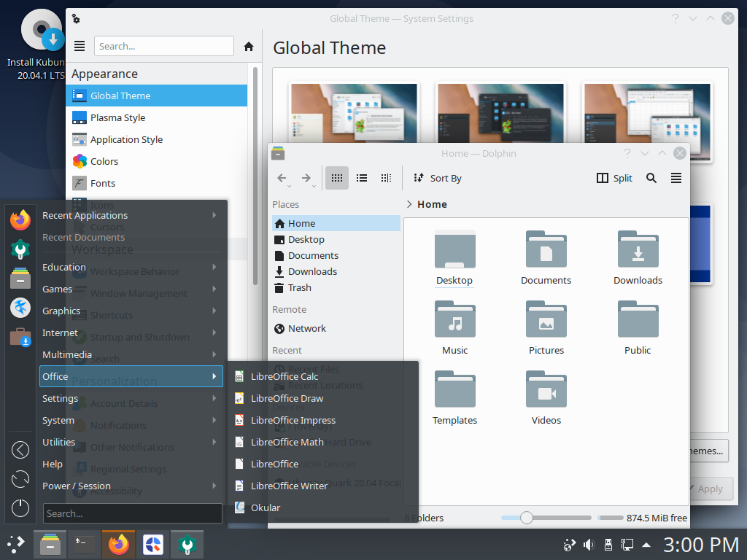Open Dolphin's hamburger control menu

[x=676, y=178]
